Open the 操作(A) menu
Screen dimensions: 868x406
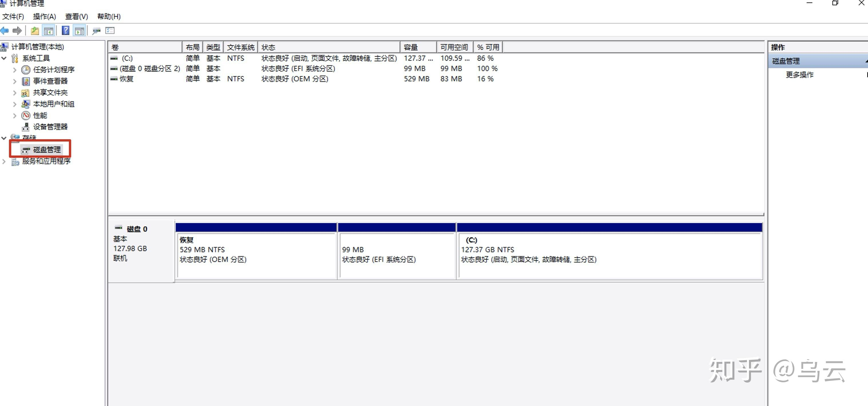click(44, 17)
